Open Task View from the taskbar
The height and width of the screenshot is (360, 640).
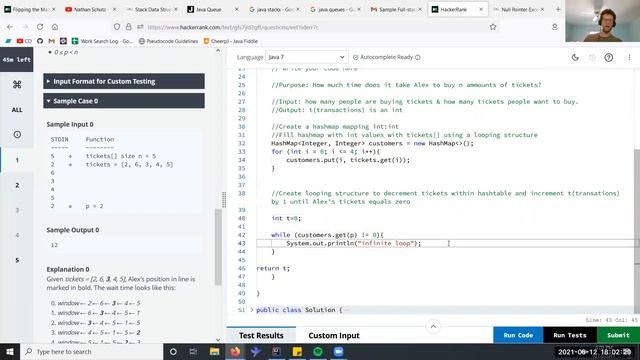tap(193, 351)
